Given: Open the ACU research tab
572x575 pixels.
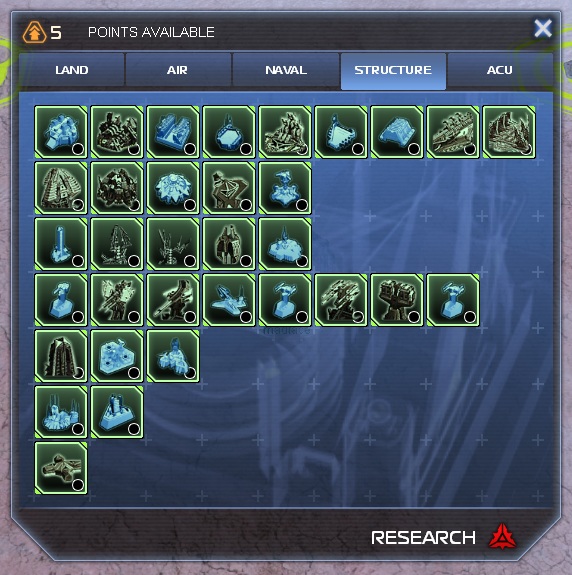Looking at the screenshot, I should pos(500,70).
